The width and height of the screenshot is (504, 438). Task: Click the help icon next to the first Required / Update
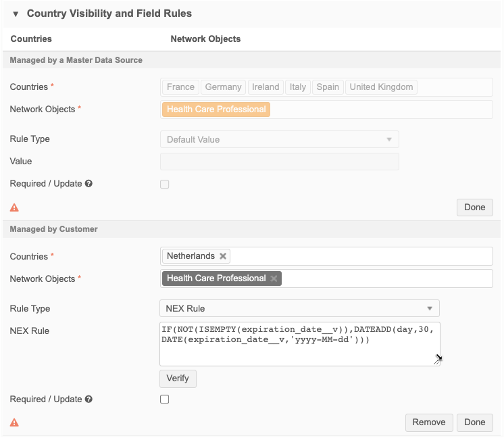(x=89, y=184)
